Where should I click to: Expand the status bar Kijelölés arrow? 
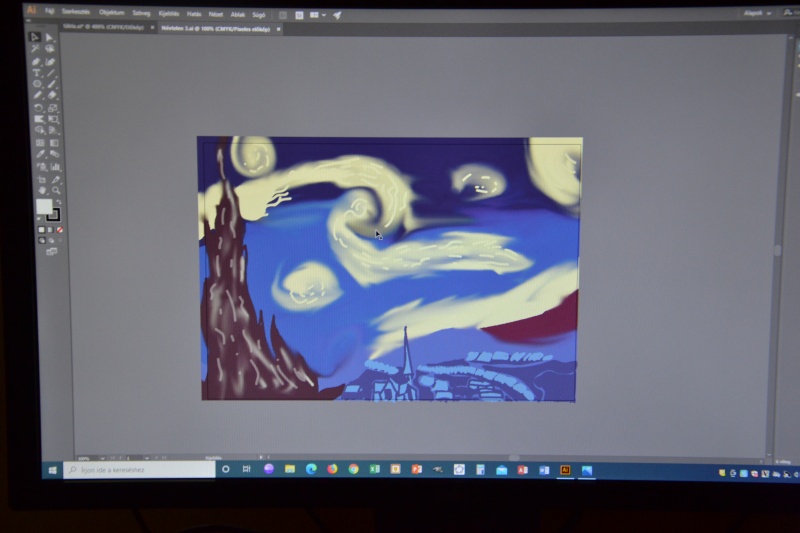click(x=261, y=457)
